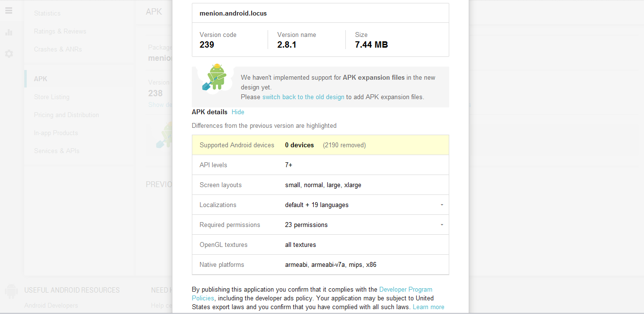The image size is (644, 314).
Task: Open the Developer Program Policies link
Action: pyautogui.click(x=406, y=290)
